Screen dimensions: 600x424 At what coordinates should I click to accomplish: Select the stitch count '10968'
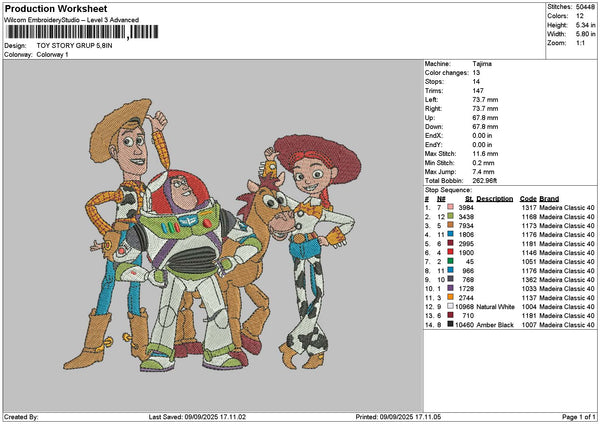click(x=465, y=307)
